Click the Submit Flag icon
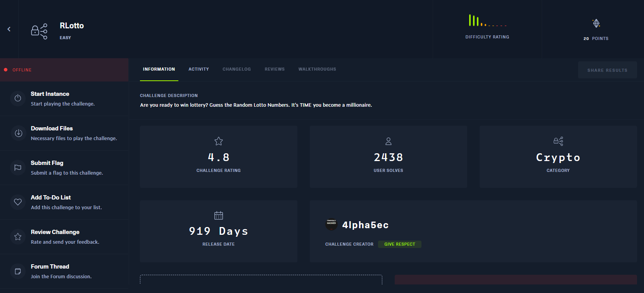Image resolution: width=644 pixels, height=293 pixels. 18,168
